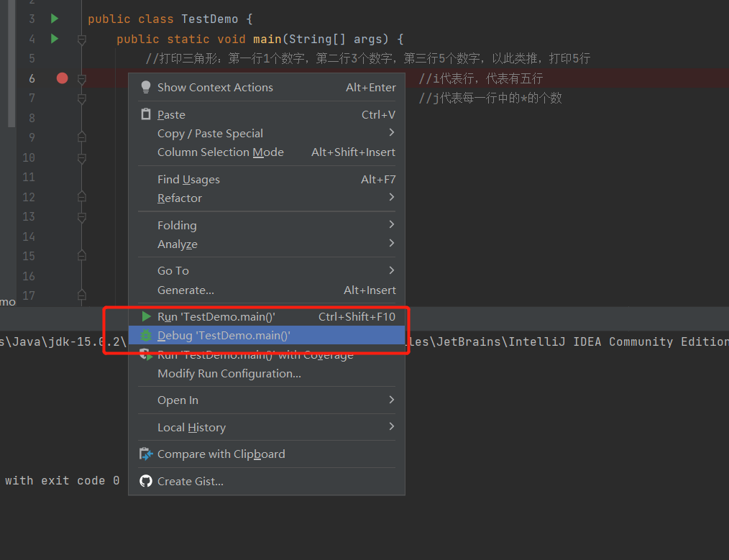
Task: Click the fold end marker on line 9
Action: 82,137
